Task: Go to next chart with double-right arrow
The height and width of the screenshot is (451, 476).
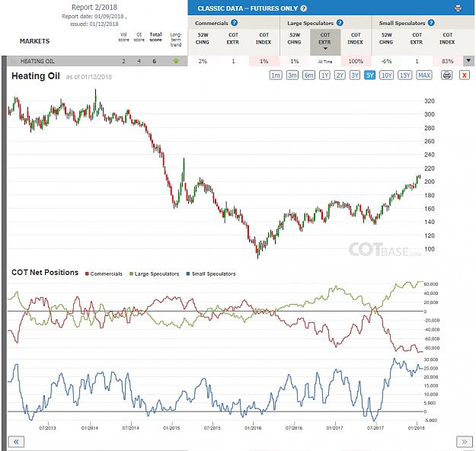Action: click(x=465, y=442)
